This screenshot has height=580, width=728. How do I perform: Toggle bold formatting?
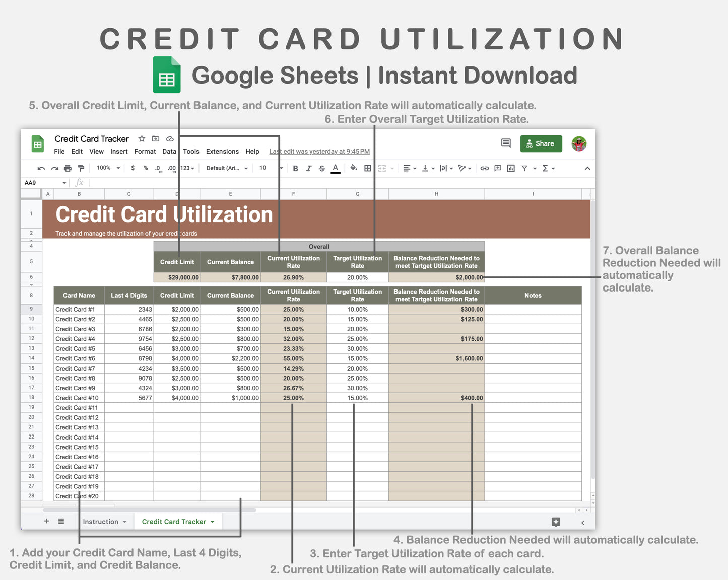[x=295, y=168]
